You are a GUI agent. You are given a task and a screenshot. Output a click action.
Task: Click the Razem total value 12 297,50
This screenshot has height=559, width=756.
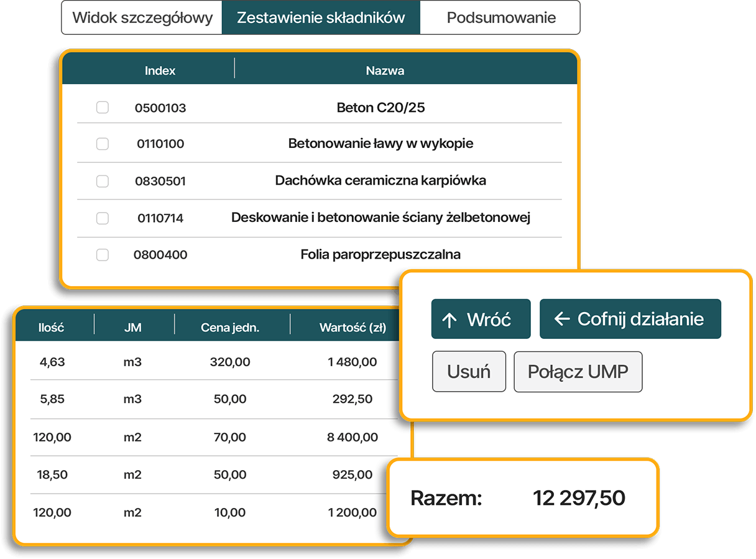(x=579, y=498)
